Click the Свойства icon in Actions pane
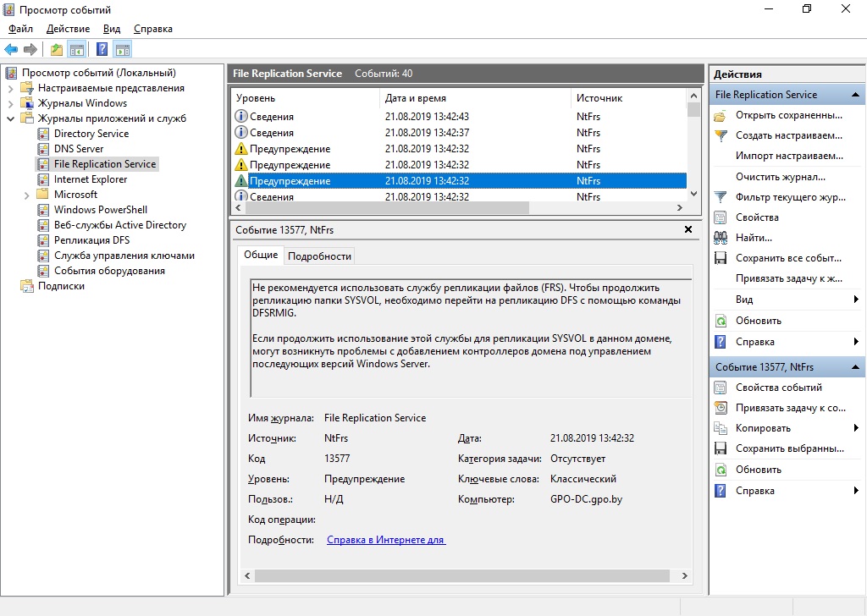The image size is (867, 616). 720,217
